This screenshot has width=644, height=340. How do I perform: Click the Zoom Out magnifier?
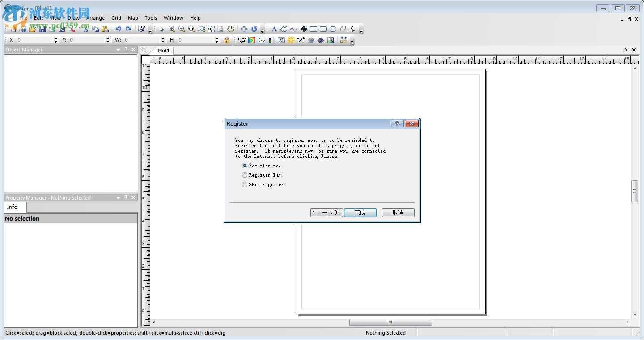coord(182,29)
